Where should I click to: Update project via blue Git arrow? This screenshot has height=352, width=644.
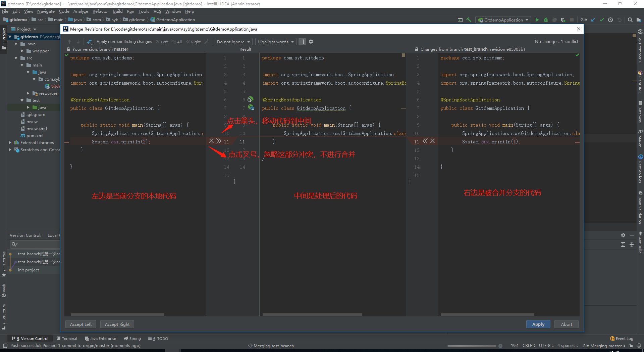click(593, 20)
